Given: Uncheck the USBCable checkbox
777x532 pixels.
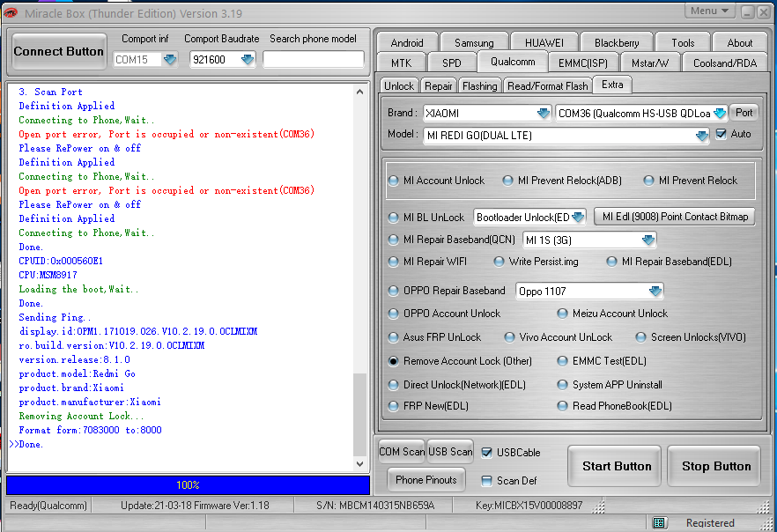Looking at the screenshot, I should 486,452.
